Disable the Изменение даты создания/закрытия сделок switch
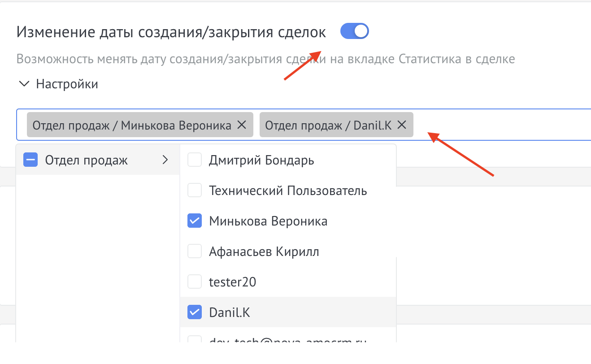The height and width of the screenshot is (364, 591). point(354,31)
